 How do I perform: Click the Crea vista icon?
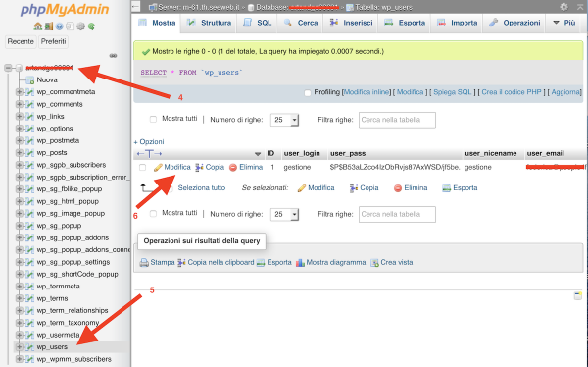coord(374,263)
